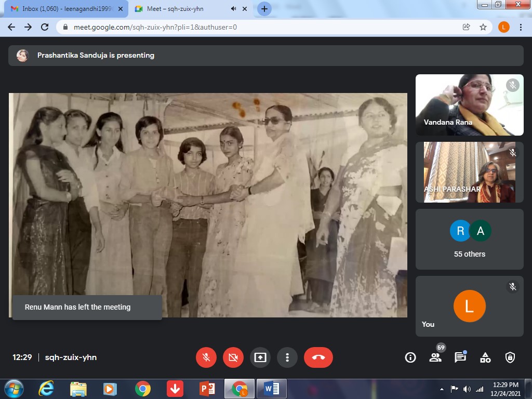Open the 55 others participant tile
This screenshot has width=532, height=399.
pyautogui.click(x=469, y=239)
